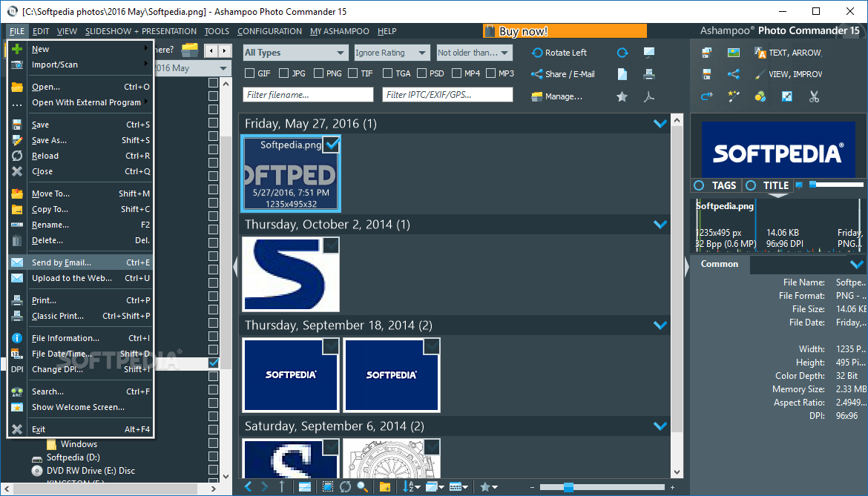The height and width of the screenshot is (496, 868).
Task: Click the blue redo arrow icon
Action: click(706, 97)
